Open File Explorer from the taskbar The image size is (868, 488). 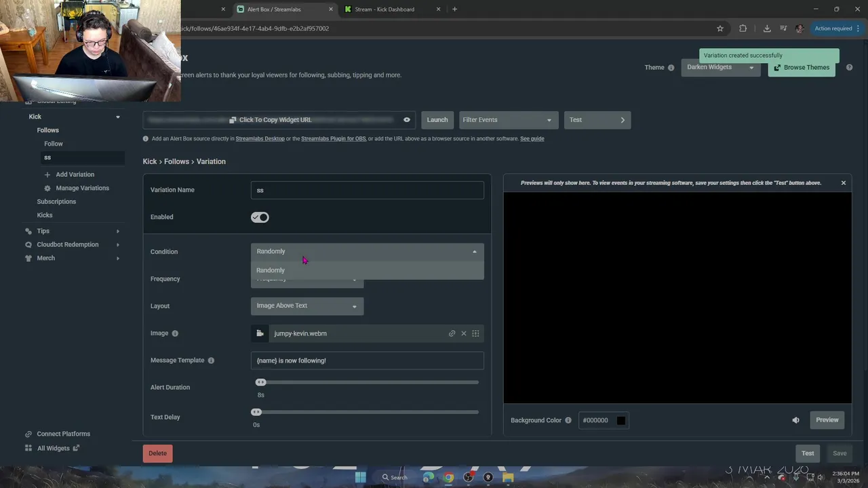[508, 477]
